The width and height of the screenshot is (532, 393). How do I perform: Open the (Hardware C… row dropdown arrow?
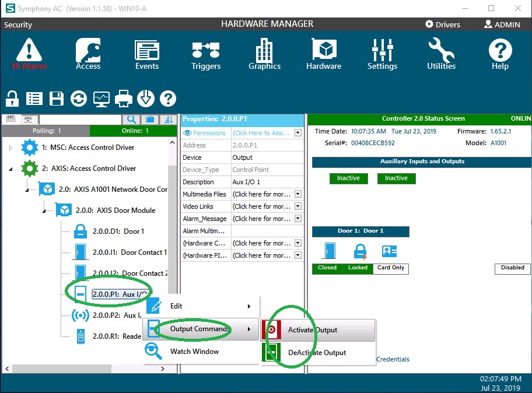[298, 243]
